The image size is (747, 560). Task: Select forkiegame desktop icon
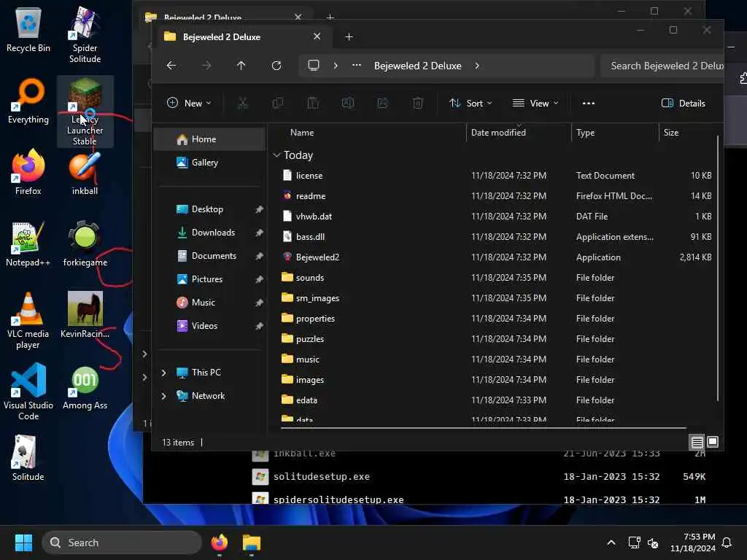pyautogui.click(x=85, y=244)
